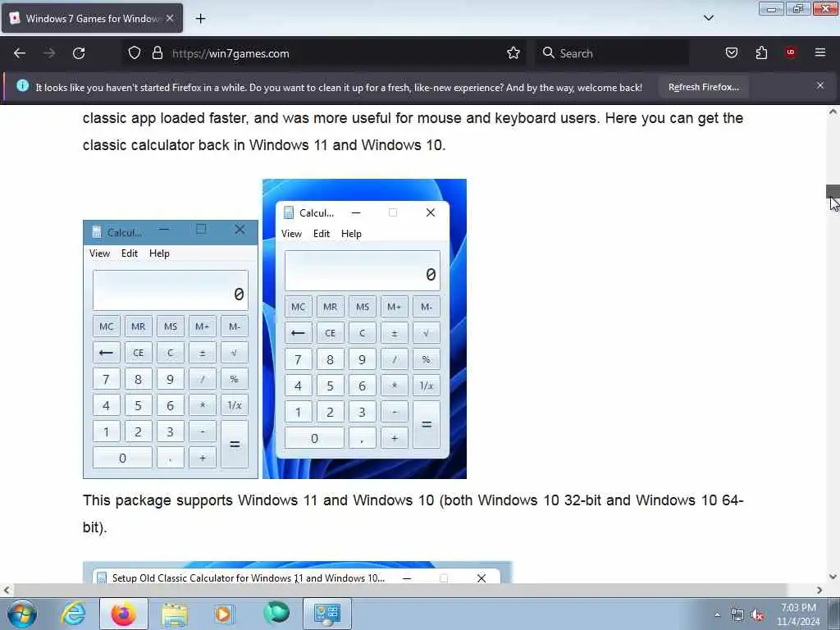Viewport: 840px width, 630px height.
Task: Reload the current page
Action: (79, 53)
